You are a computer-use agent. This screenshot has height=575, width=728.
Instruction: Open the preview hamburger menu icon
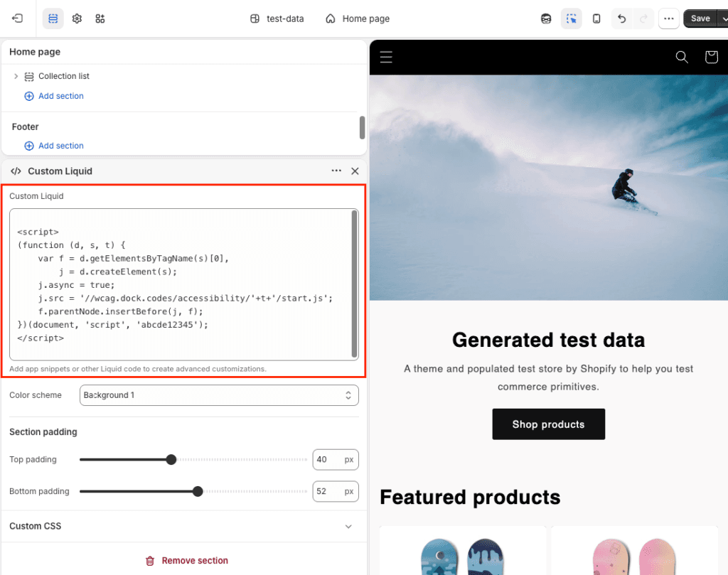click(x=386, y=58)
